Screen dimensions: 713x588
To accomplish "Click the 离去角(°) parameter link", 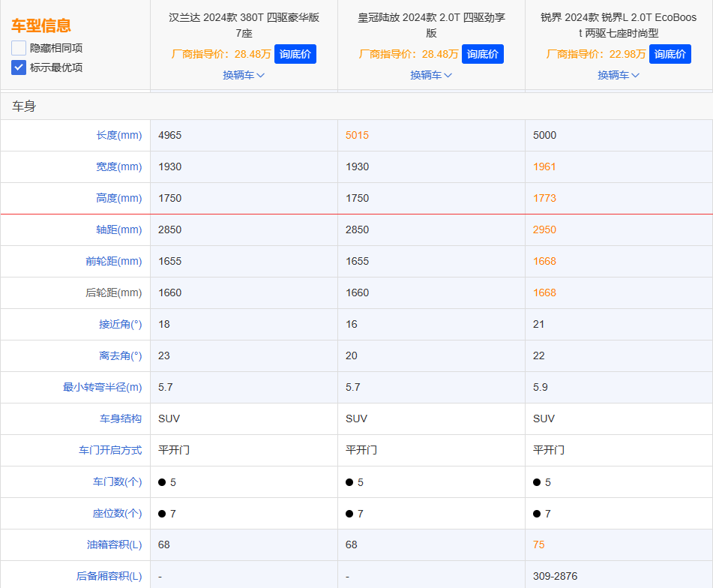I will tap(121, 355).
